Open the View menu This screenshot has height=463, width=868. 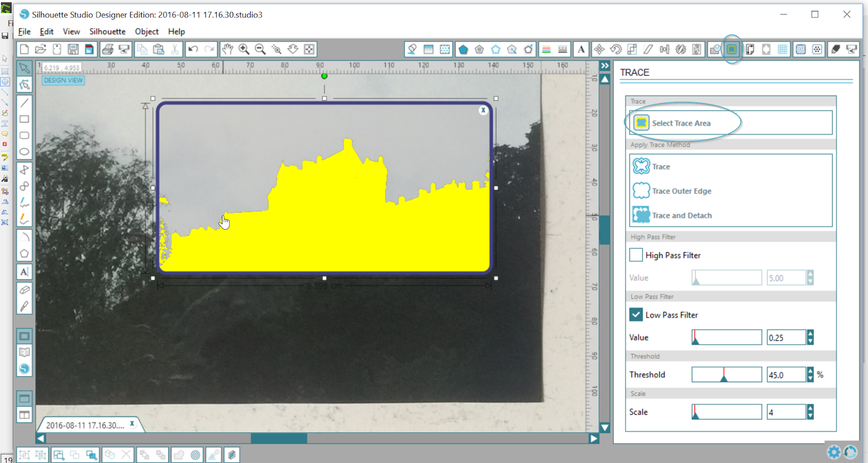tap(71, 31)
